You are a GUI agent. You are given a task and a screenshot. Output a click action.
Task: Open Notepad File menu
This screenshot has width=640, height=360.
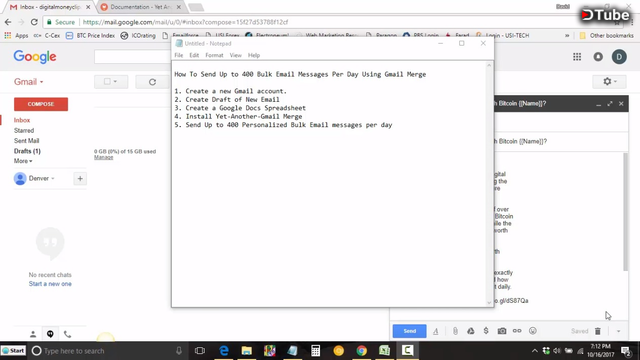[x=179, y=55]
